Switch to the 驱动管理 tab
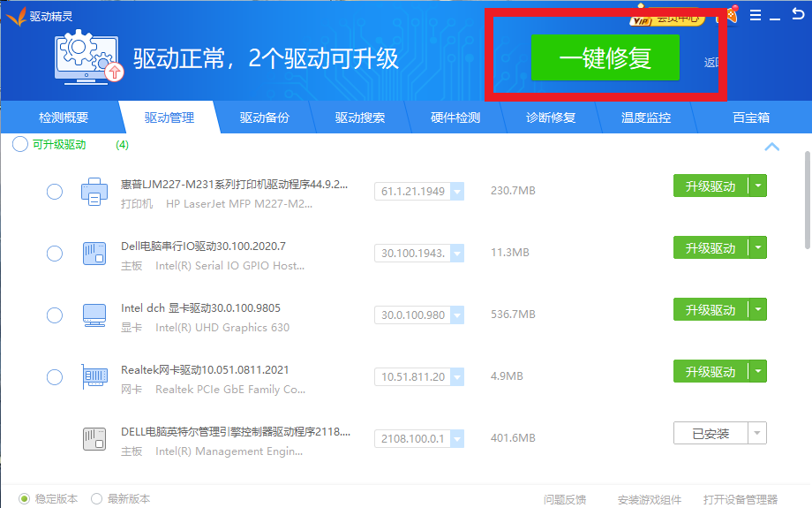The image size is (812, 508). [x=169, y=118]
